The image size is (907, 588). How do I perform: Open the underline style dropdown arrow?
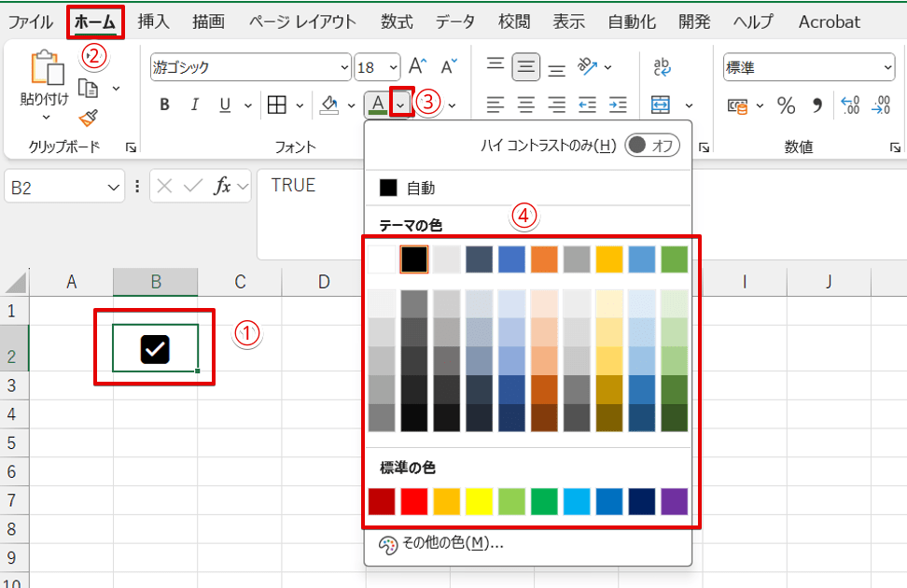pos(248,105)
